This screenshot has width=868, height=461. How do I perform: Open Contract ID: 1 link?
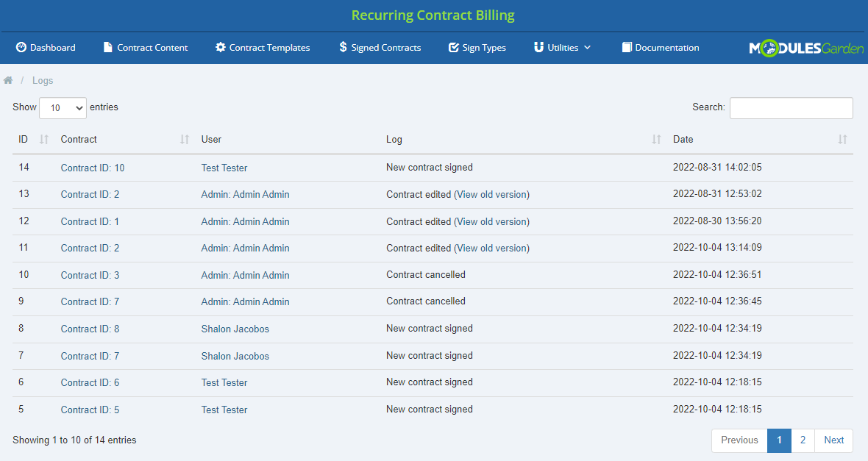90,221
